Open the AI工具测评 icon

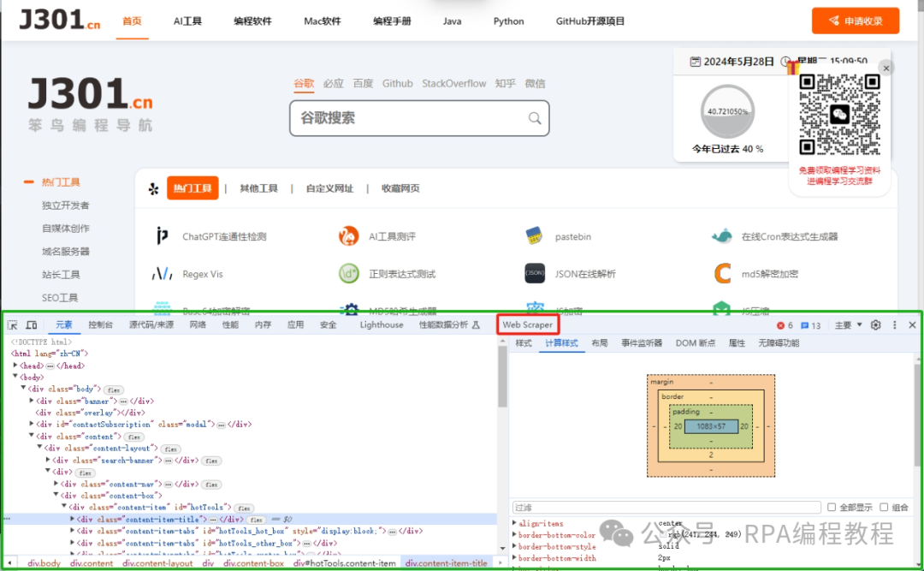[349, 236]
